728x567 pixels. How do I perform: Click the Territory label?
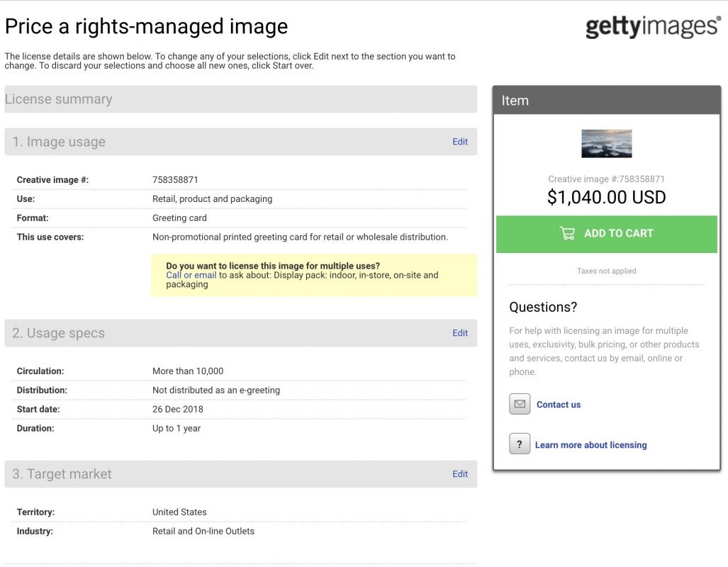[x=35, y=512]
